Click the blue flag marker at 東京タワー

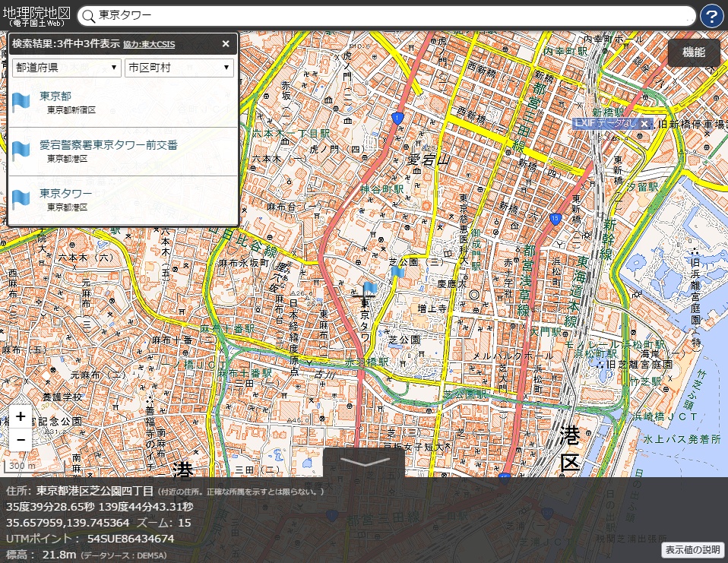tap(370, 289)
